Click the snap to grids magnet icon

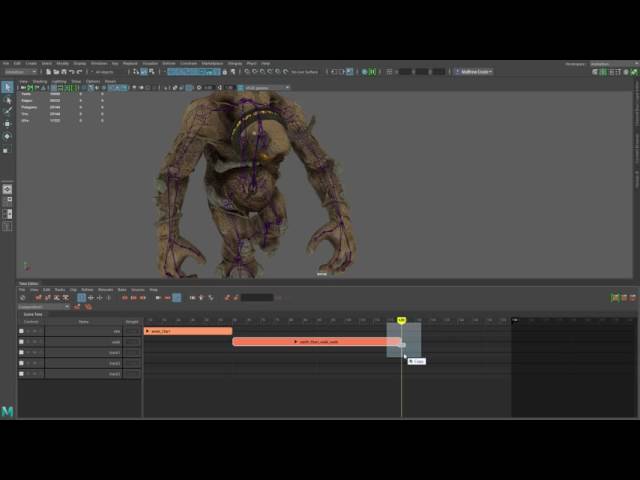[247, 72]
